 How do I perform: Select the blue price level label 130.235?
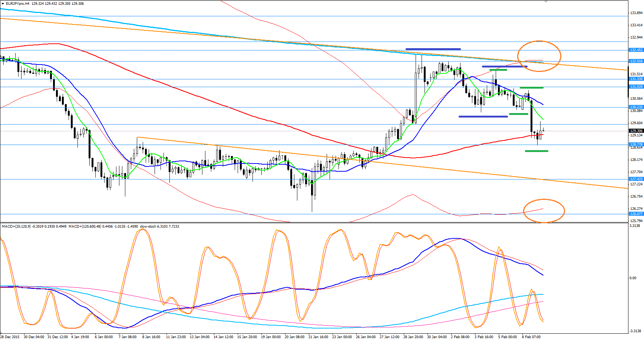(636, 107)
